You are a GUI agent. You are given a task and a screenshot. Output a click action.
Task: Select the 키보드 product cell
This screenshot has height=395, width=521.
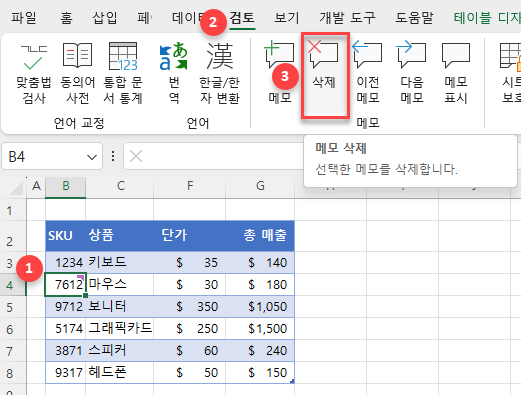pyautogui.click(x=120, y=263)
